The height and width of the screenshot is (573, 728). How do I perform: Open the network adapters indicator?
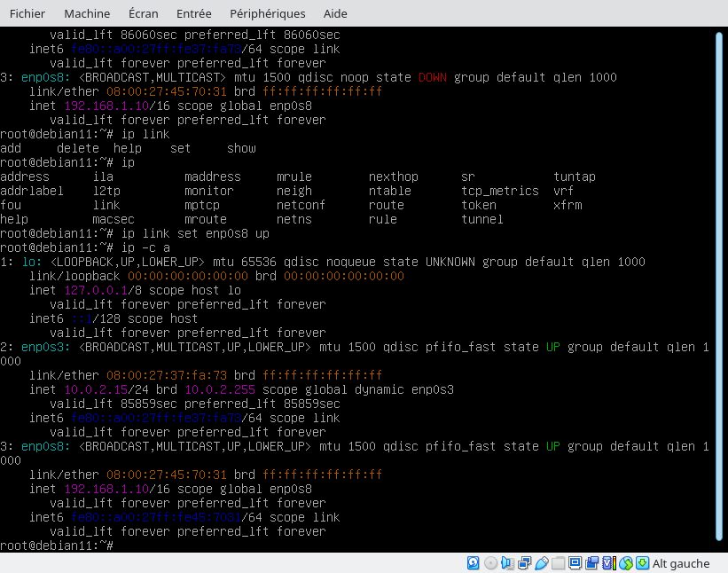524,563
